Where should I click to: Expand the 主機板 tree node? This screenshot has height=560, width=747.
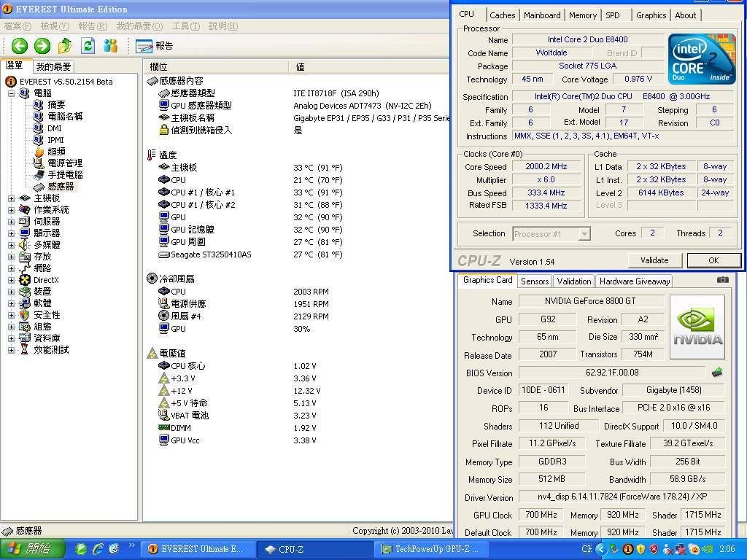coord(12,198)
